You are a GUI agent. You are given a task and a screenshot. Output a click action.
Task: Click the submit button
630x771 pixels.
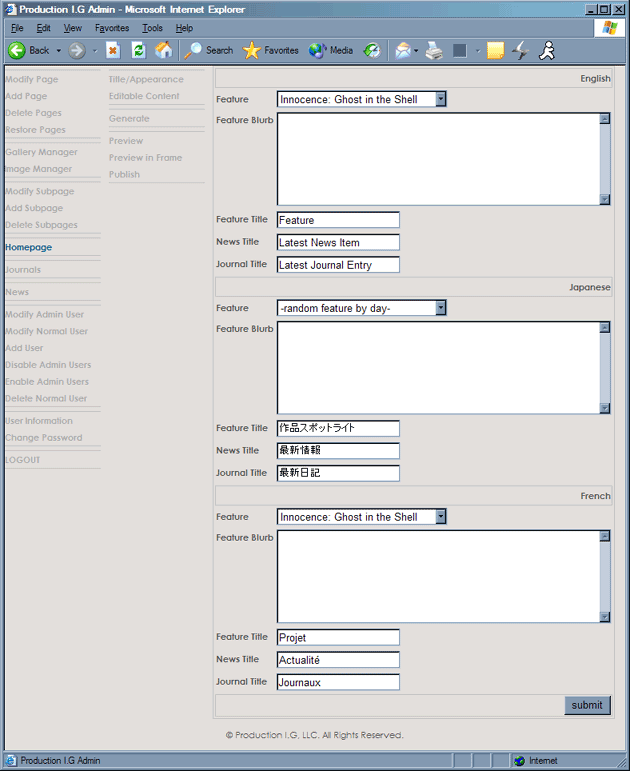(586, 705)
